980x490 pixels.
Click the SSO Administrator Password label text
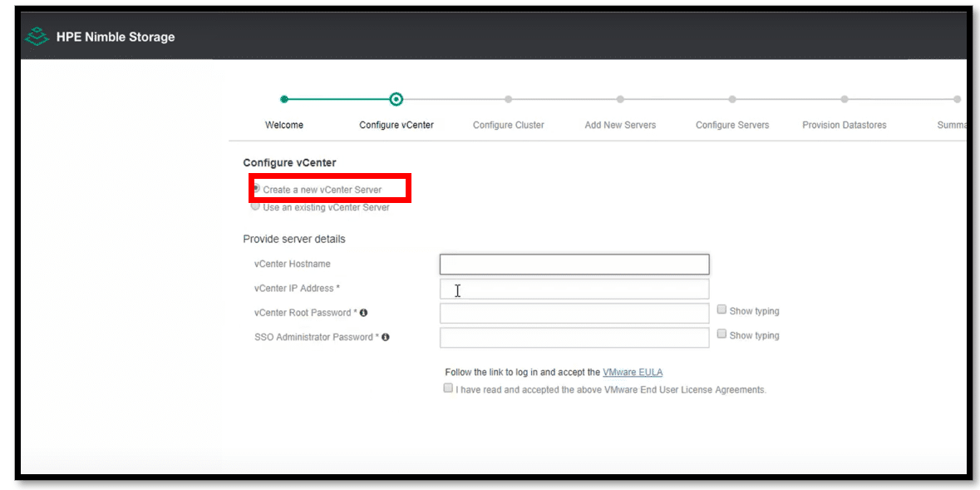pyautogui.click(x=316, y=337)
